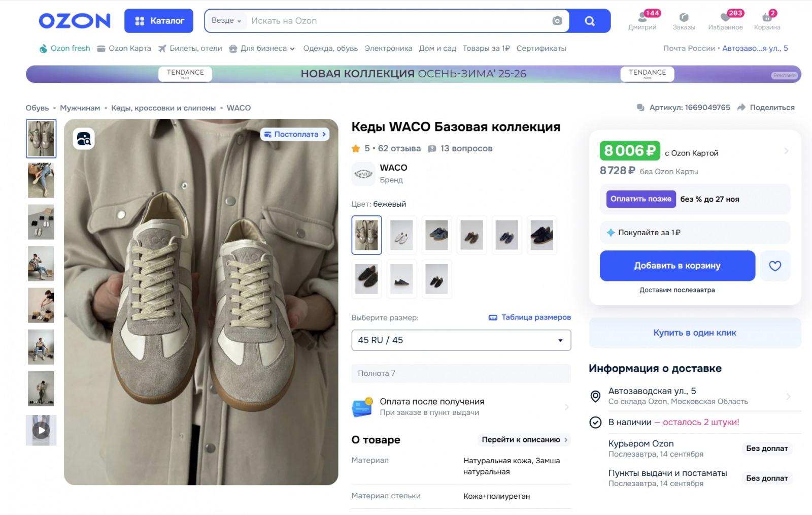Screen dimensions: 812x515
Task: Click the camera image search icon
Action: point(557,21)
